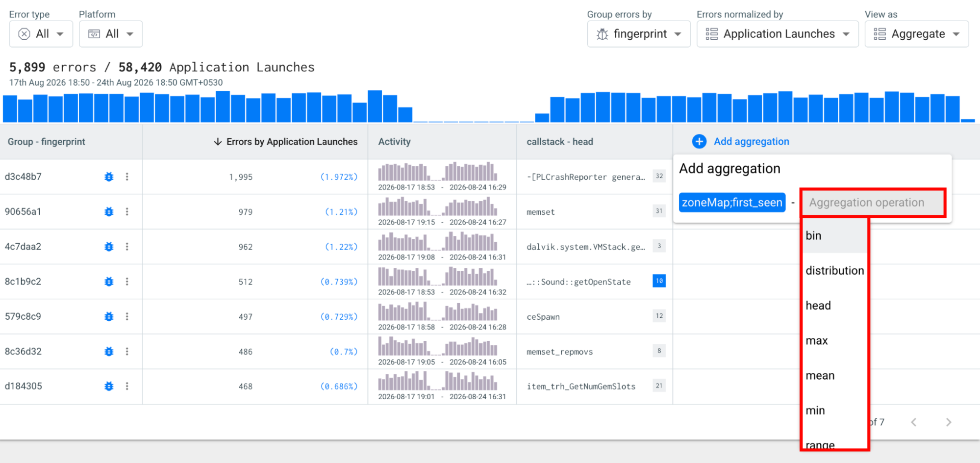Click the Aggregation operation input field
This screenshot has width=980, height=463.
tap(873, 203)
